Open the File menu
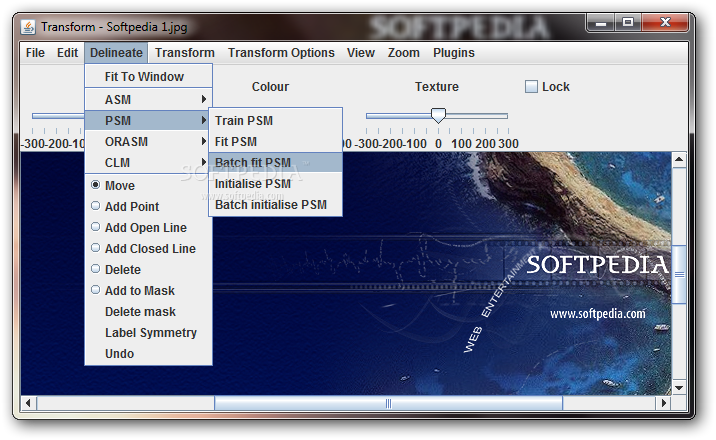Viewport: 716px width, 440px height. 35,53
